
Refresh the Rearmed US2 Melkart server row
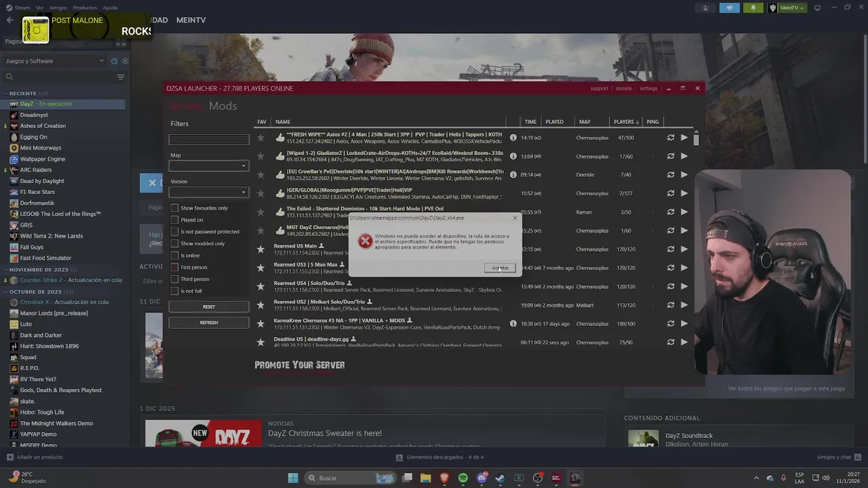point(671,305)
